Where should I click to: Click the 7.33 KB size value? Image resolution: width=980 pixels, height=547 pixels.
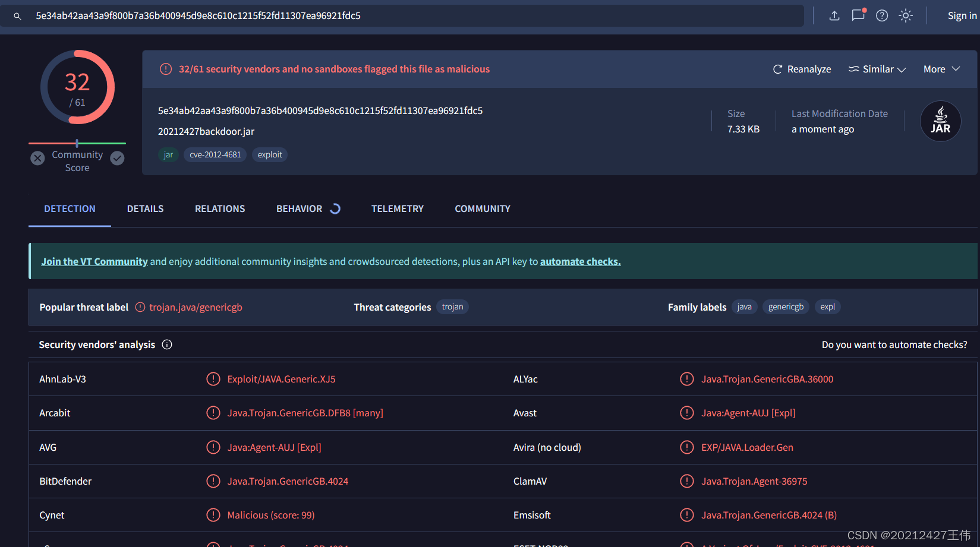pyautogui.click(x=743, y=129)
